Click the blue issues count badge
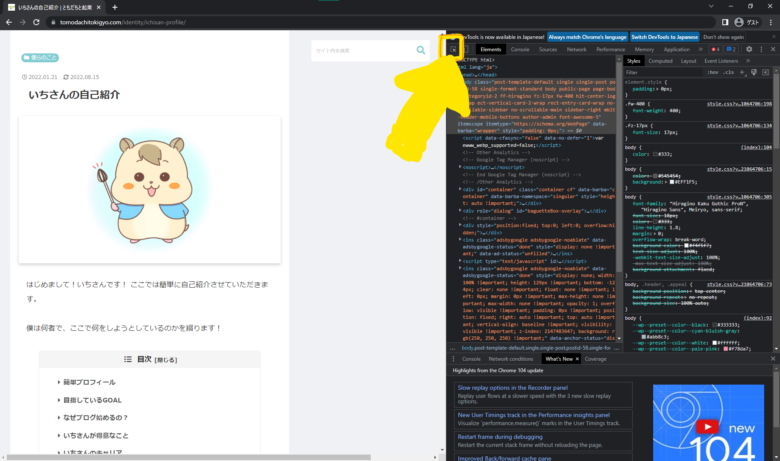The image size is (780, 461). (x=731, y=49)
